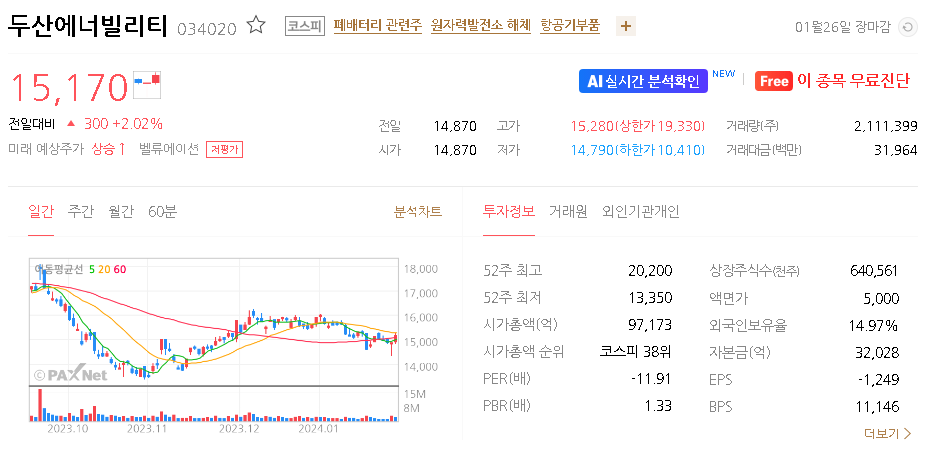
Task: Select the 투자정보 tab
Action: point(509,211)
